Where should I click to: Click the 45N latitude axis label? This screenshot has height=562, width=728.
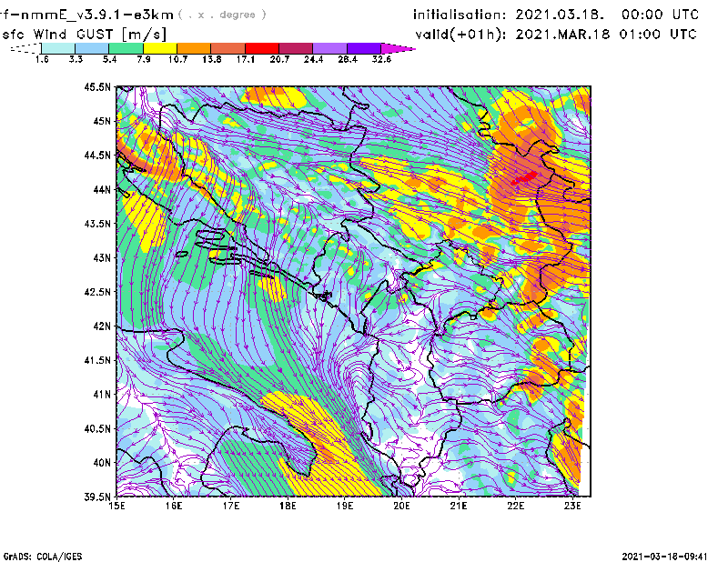(x=102, y=121)
